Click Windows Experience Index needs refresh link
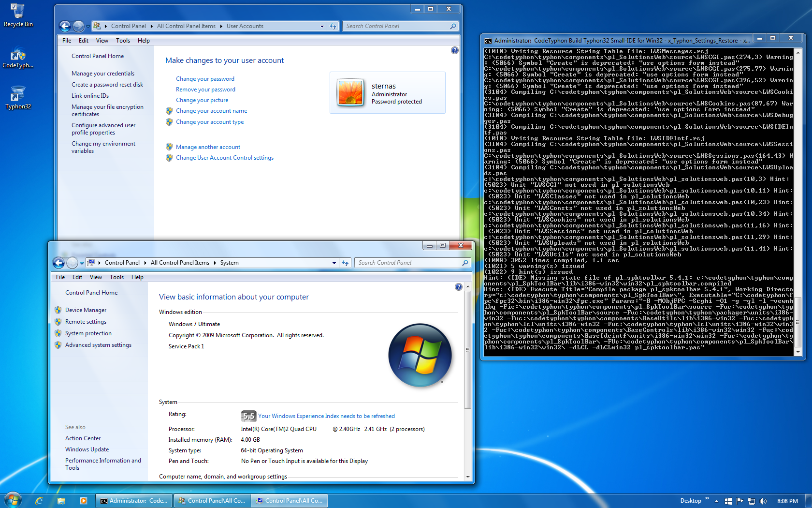The width and height of the screenshot is (812, 508). pos(326,416)
